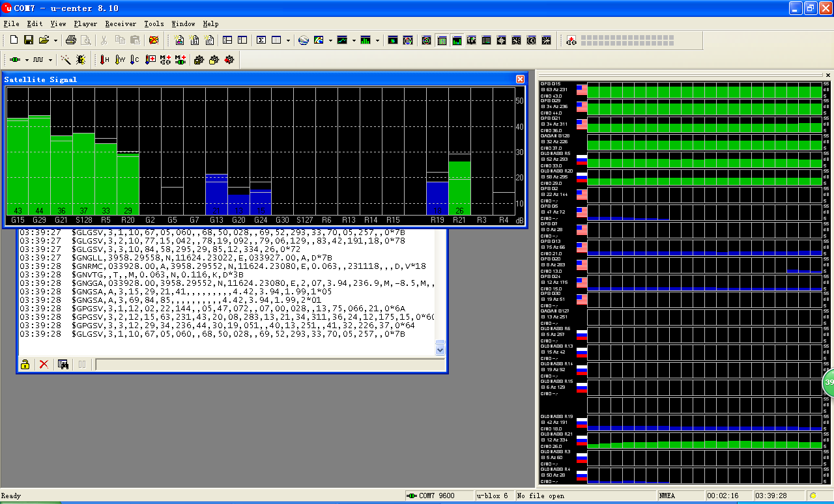Toggle the data list docking window button

tap(487, 40)
